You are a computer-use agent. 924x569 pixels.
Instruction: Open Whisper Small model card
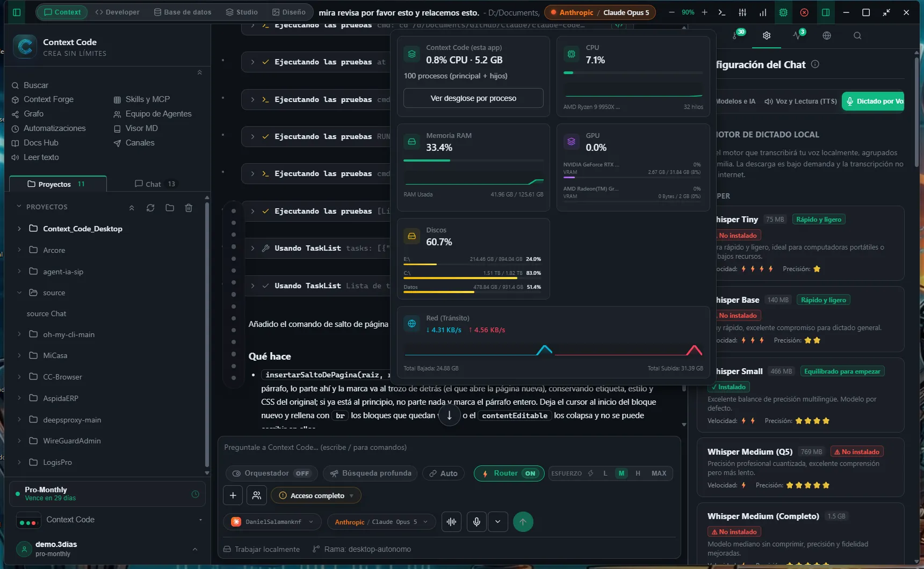pyautogui.click(x=800, y=395)
